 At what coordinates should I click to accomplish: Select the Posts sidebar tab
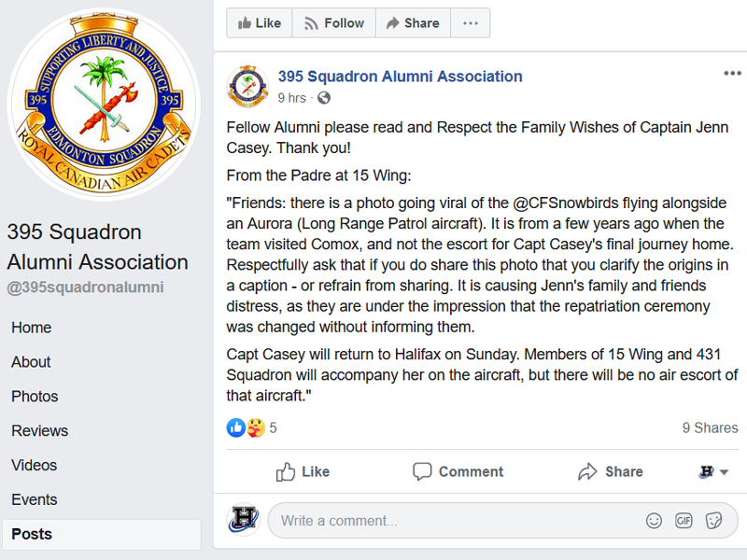point(102,534)
